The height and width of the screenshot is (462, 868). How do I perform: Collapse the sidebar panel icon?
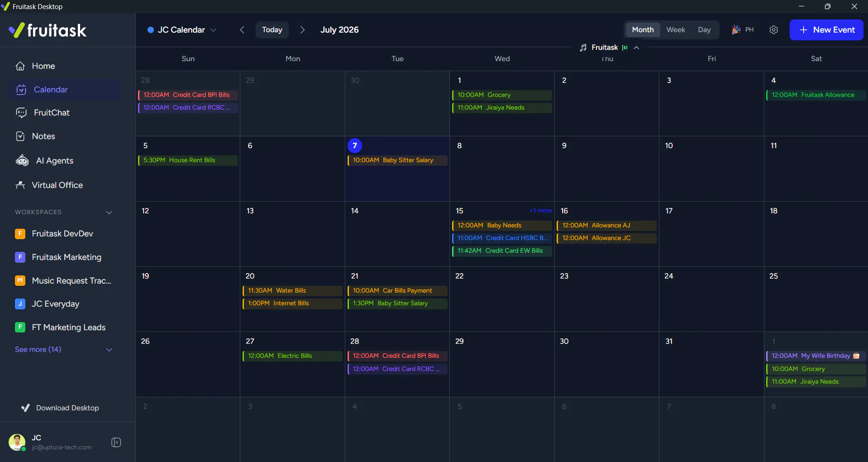click(x=116, y=443)
